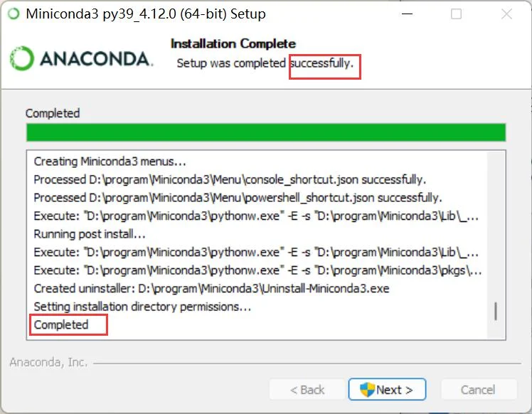Close the Miniconda3 Setup window

(506, 14)
